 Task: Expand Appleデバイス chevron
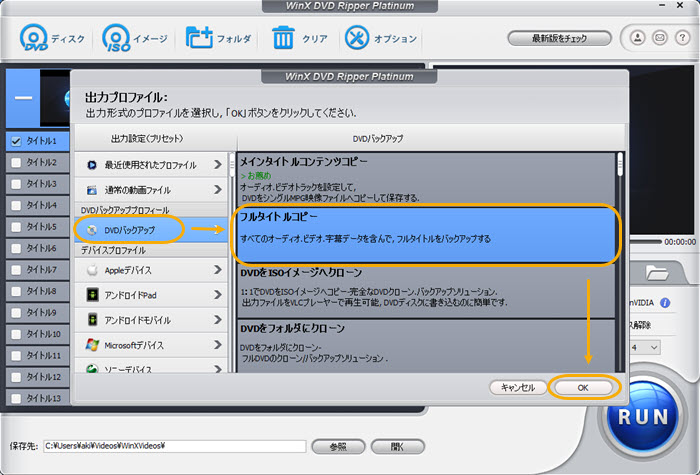(218, 270)
